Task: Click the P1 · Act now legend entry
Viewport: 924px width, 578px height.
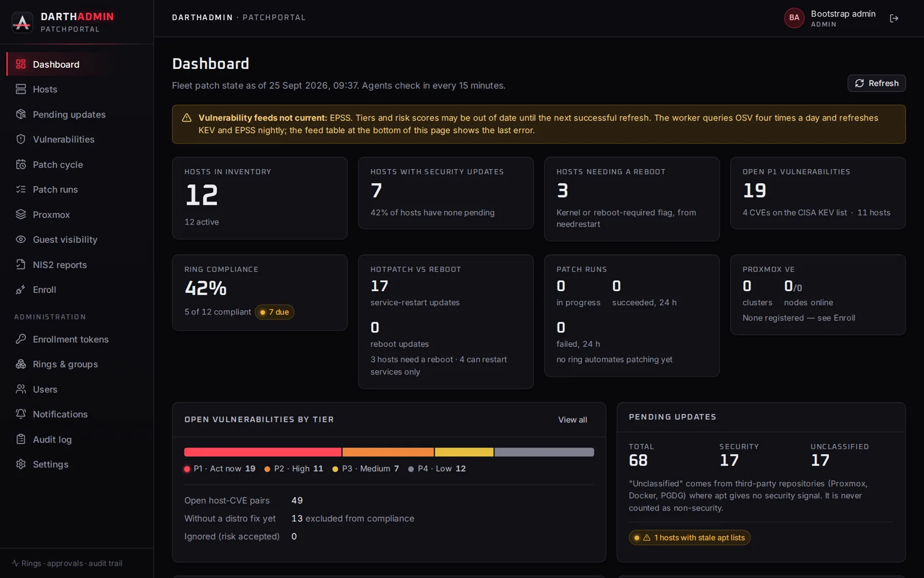Action: point(220,469)
